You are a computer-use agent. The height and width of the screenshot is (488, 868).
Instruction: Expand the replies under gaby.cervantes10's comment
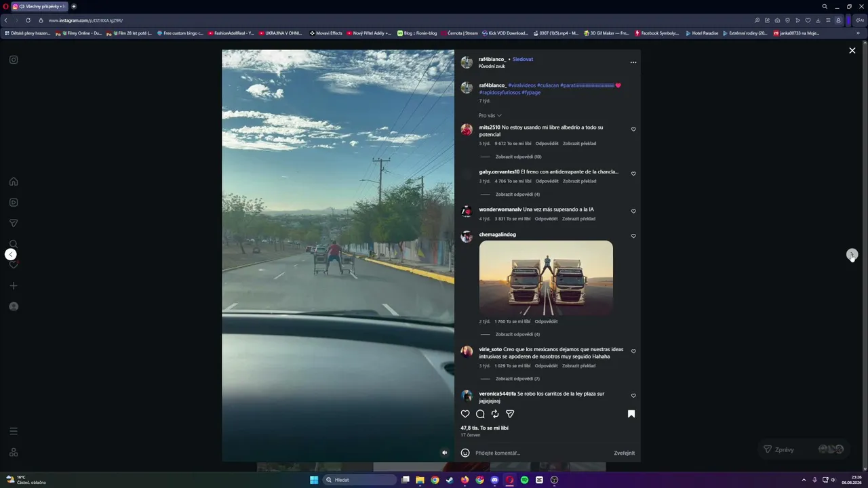517,195
